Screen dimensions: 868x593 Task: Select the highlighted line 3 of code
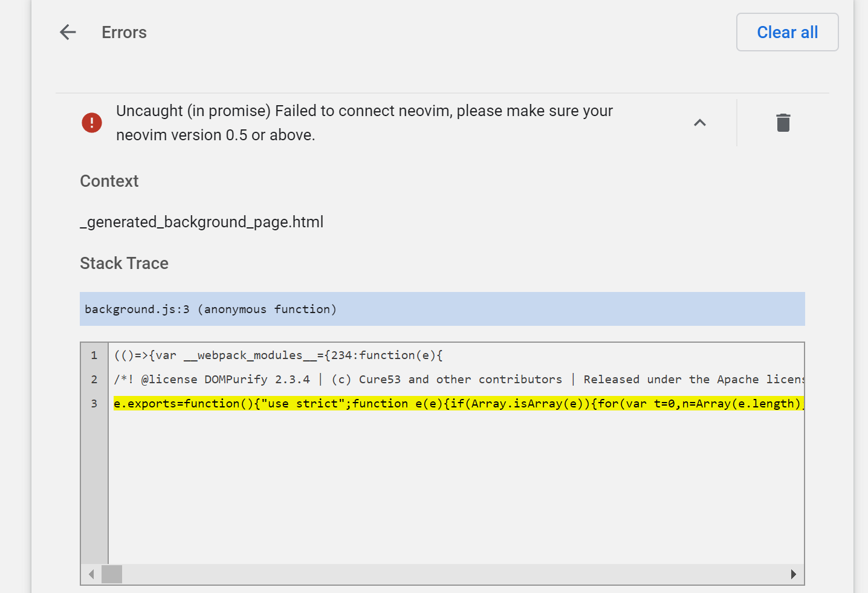point(423,403)
